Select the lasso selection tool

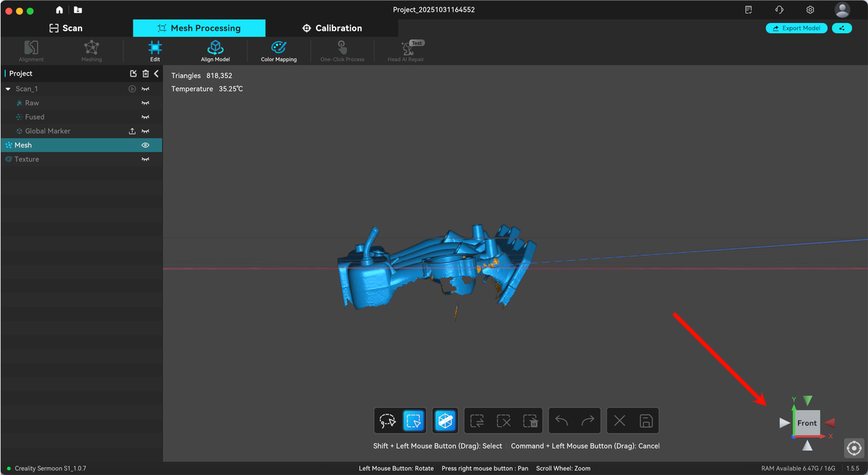[387, 420]
